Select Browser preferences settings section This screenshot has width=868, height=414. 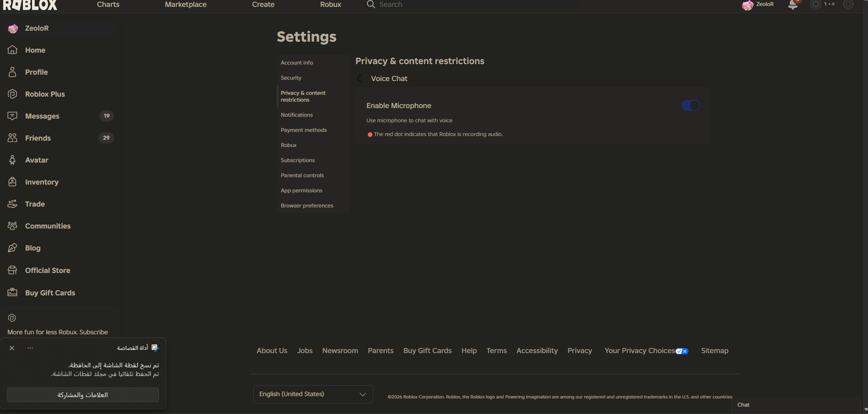pos(313,206)
